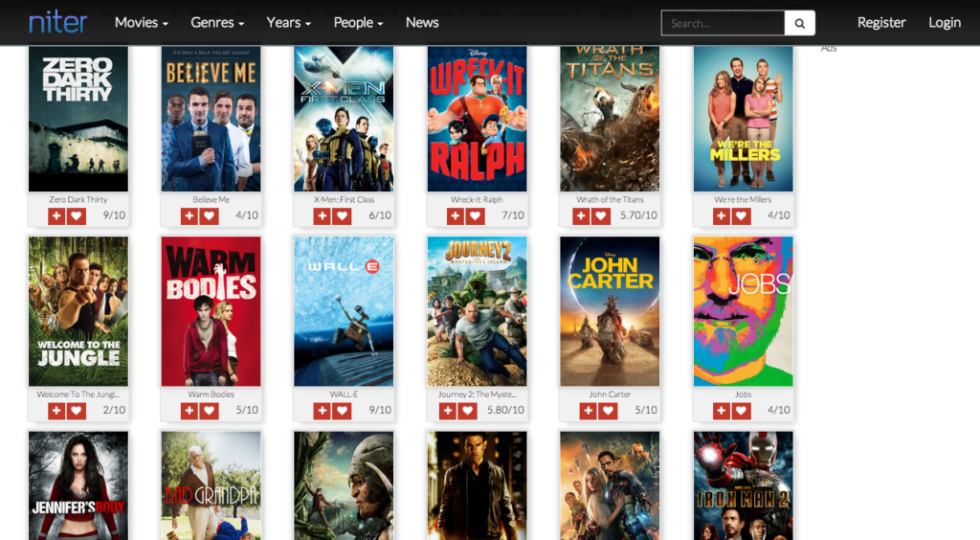980x540 pixels.
Task: Favorite Zero Dark Thirty with heart icon
Action: [77, 216]
